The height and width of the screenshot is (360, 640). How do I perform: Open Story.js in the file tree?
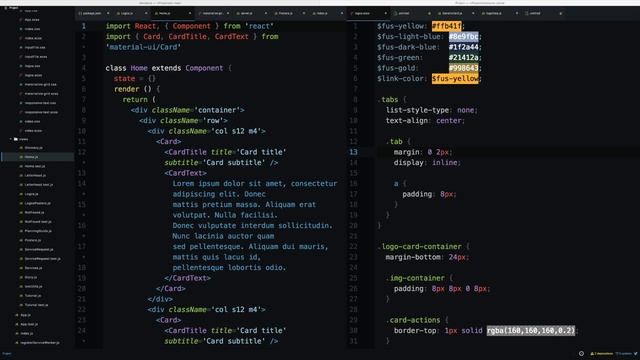coord(31,277)
